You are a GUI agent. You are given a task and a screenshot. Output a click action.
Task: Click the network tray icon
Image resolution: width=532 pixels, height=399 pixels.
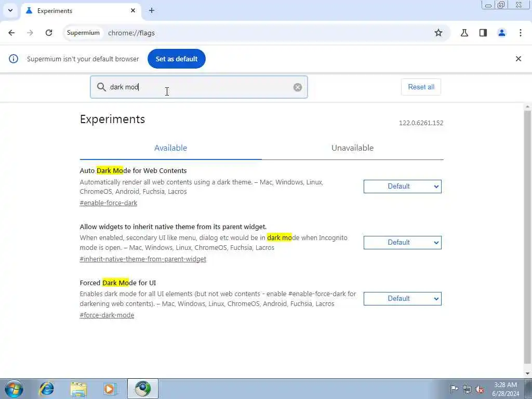click(x=467, y=389)
